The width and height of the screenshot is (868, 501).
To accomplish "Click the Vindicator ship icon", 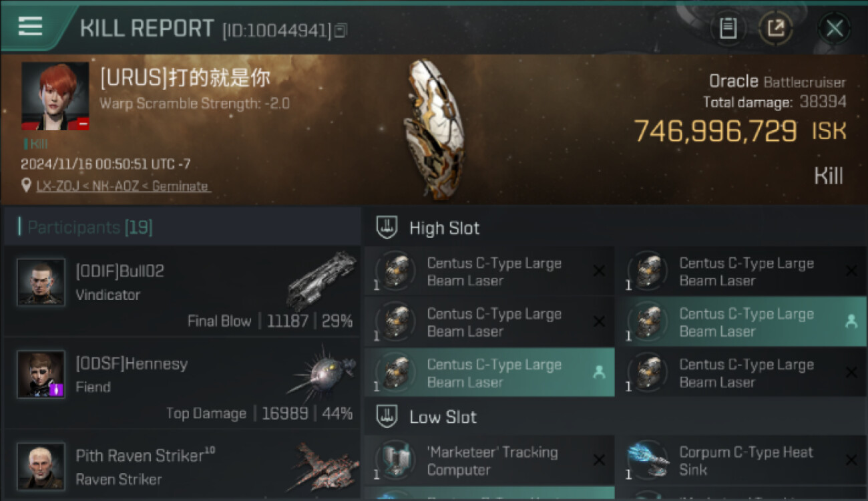I will (x=321, y=281).
